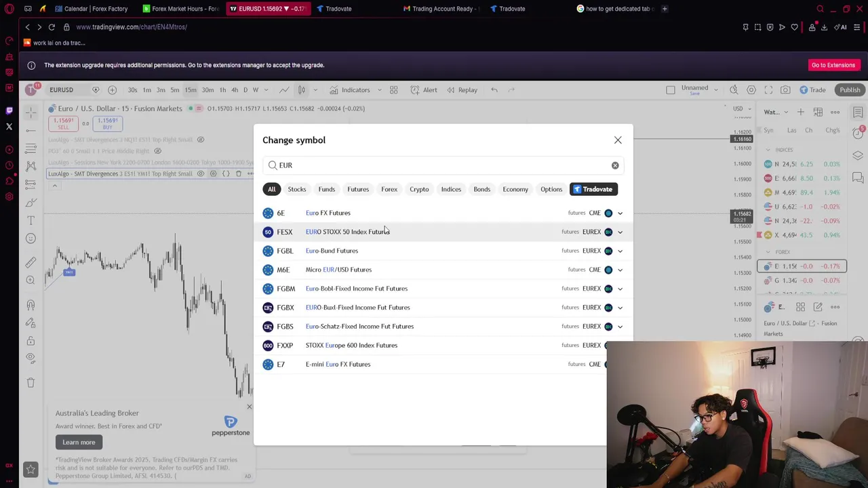The height and width of the screenshot is (488, 868).
Task: Show hidden LuxAlgo SMT NQ1! ES1! indicator
Action: [x=200, y=140]
